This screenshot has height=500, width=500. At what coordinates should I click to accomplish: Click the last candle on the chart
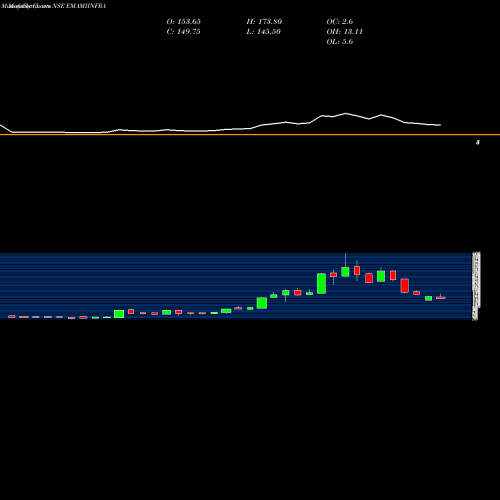[441, 297]
